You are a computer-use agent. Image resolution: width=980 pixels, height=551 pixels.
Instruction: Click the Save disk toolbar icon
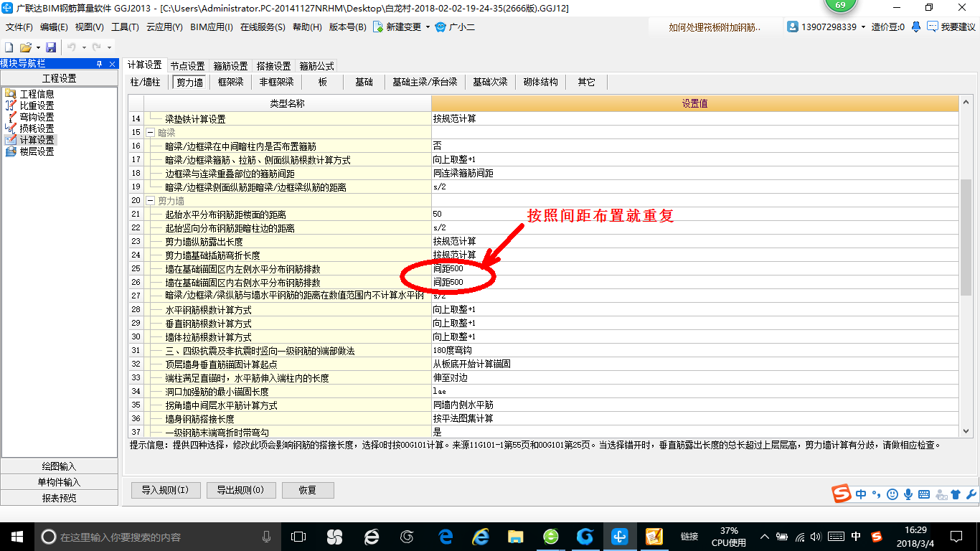[51, 47]
